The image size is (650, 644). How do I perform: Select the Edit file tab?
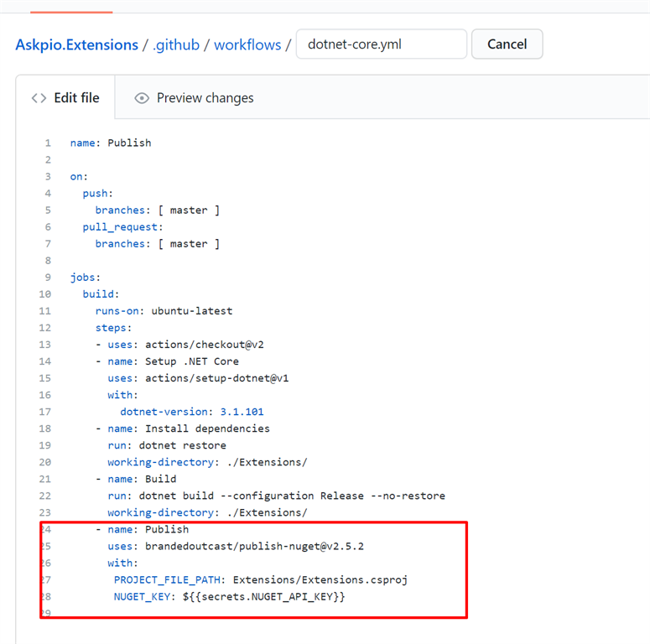point(65,98)
